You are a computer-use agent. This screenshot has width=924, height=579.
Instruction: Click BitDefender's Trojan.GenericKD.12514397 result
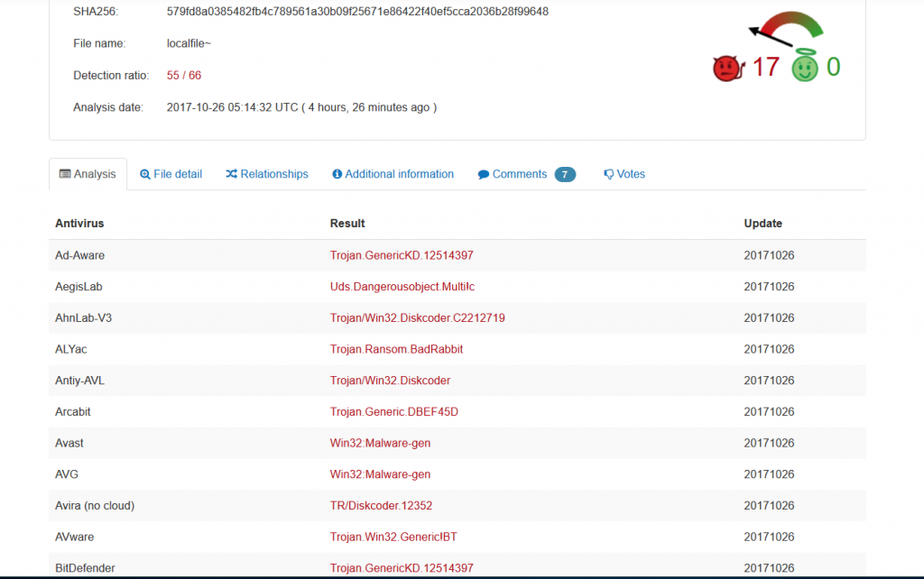click(402, 568)
